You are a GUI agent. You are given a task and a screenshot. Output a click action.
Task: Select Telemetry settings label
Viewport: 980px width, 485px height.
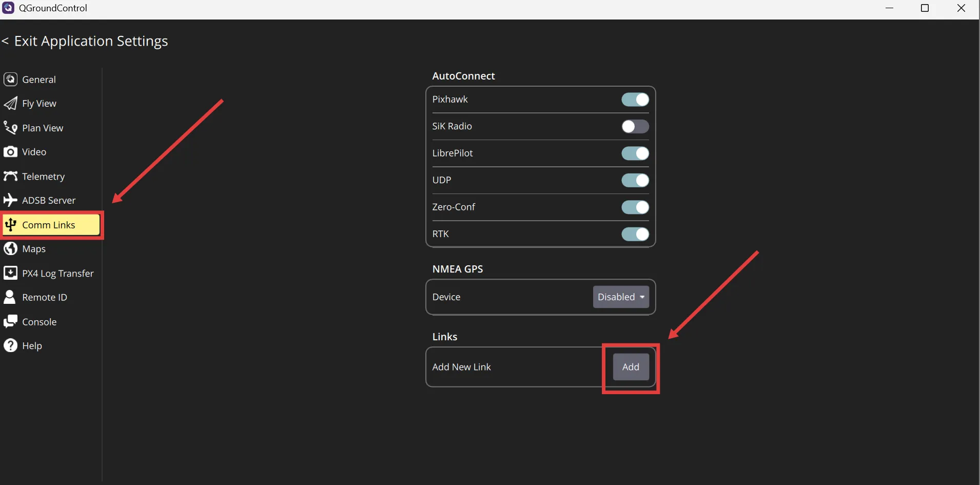tap(44, 177)
